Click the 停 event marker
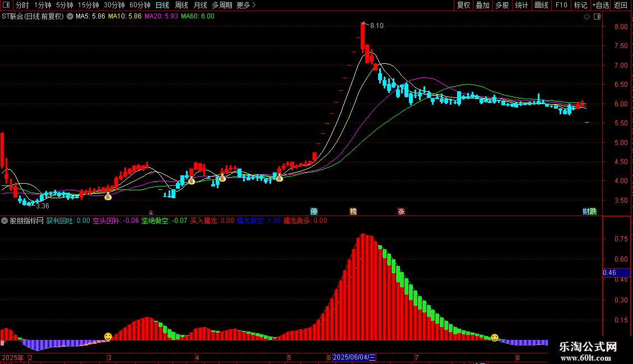 pyautogui.click(x=314, y=212)
